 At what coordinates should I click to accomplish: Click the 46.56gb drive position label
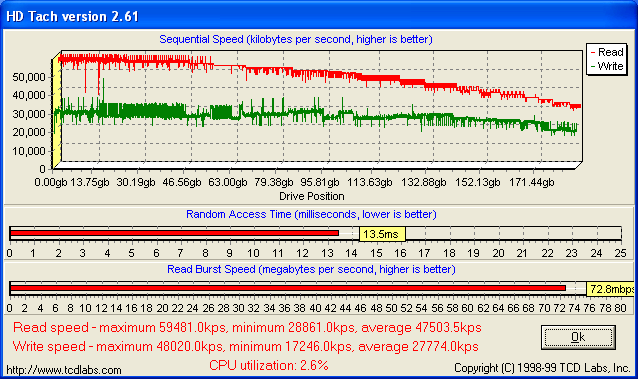(182, 182)
